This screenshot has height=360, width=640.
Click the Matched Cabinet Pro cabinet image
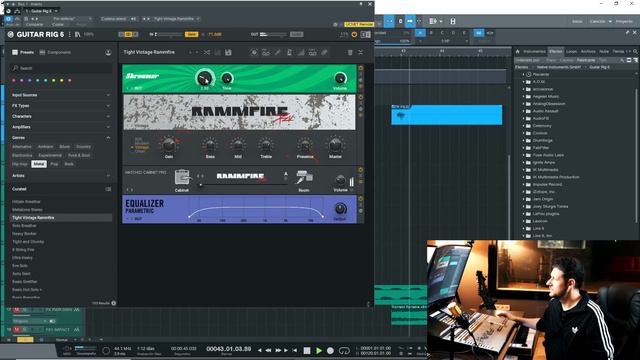182,178
